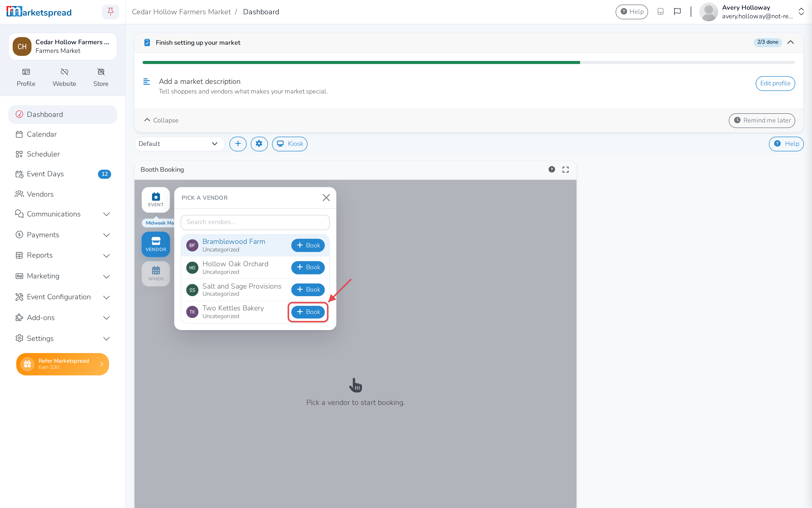
Task: Click the Booth Booking help question icon
Action: pos(552,169)
